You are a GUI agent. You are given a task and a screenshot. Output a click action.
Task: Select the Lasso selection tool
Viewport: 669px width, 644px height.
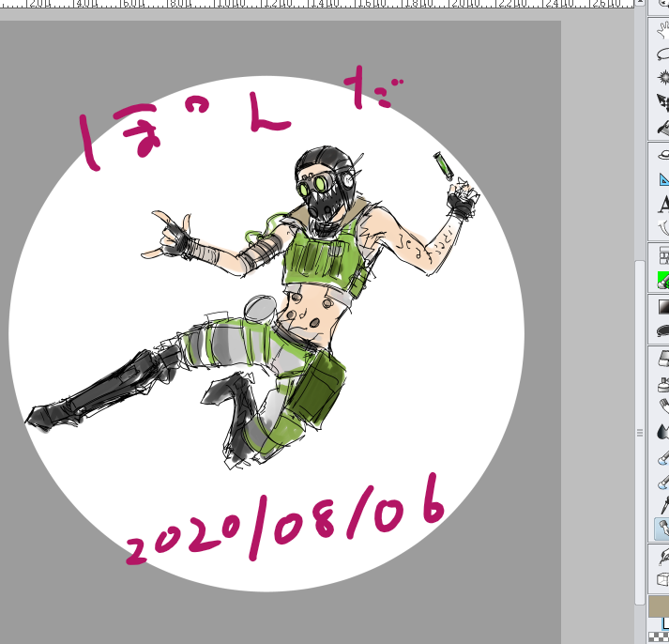coord(663,54)
